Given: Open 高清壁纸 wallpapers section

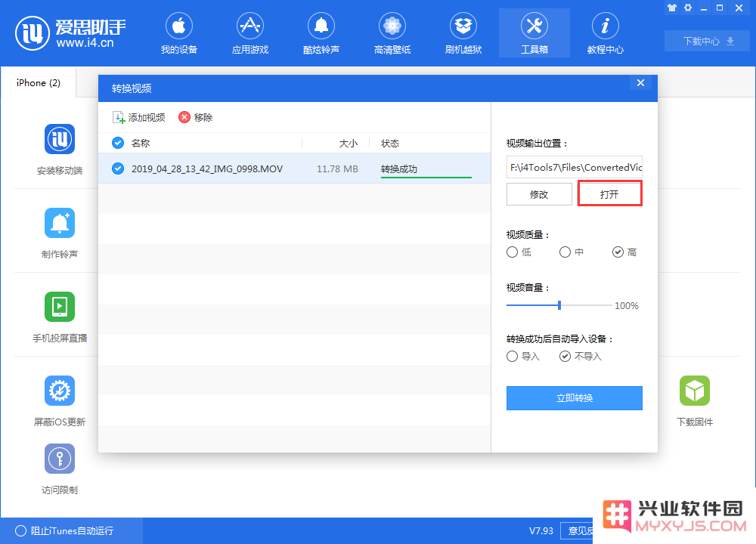Looking at the screenshot, I should click(392, 33).
